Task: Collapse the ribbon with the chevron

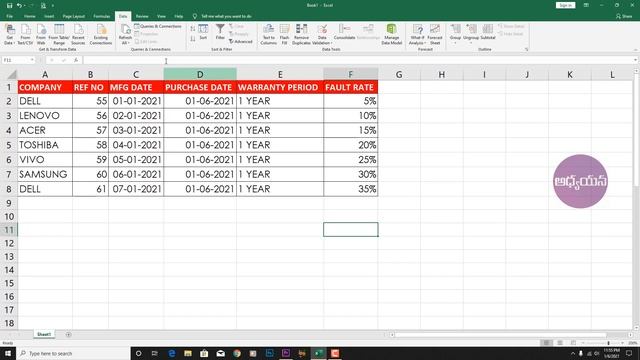Action: 636,49
